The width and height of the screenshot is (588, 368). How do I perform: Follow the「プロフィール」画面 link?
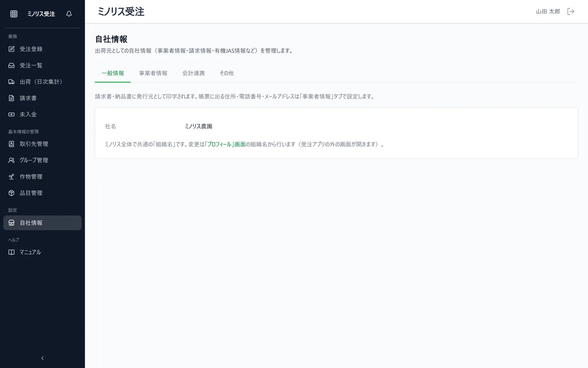[x=225, y=144]
